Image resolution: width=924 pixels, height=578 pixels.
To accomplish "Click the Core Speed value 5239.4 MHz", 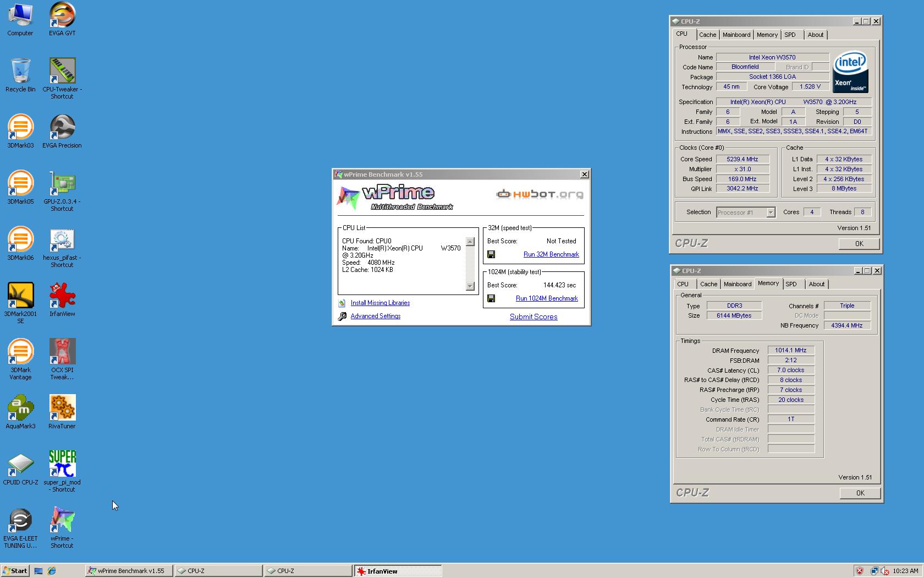I will tap(743, 159).
